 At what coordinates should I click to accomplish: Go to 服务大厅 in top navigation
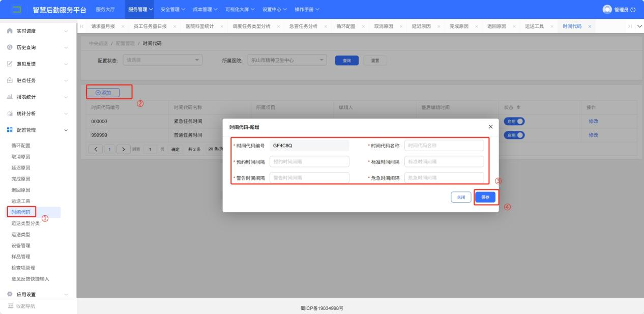(x=105, y=10)
